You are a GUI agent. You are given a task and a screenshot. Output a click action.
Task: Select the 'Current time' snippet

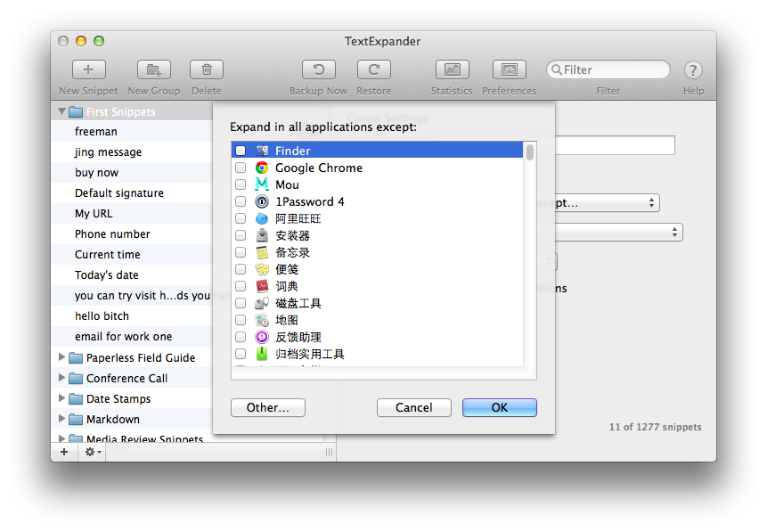tap(132, 255)
